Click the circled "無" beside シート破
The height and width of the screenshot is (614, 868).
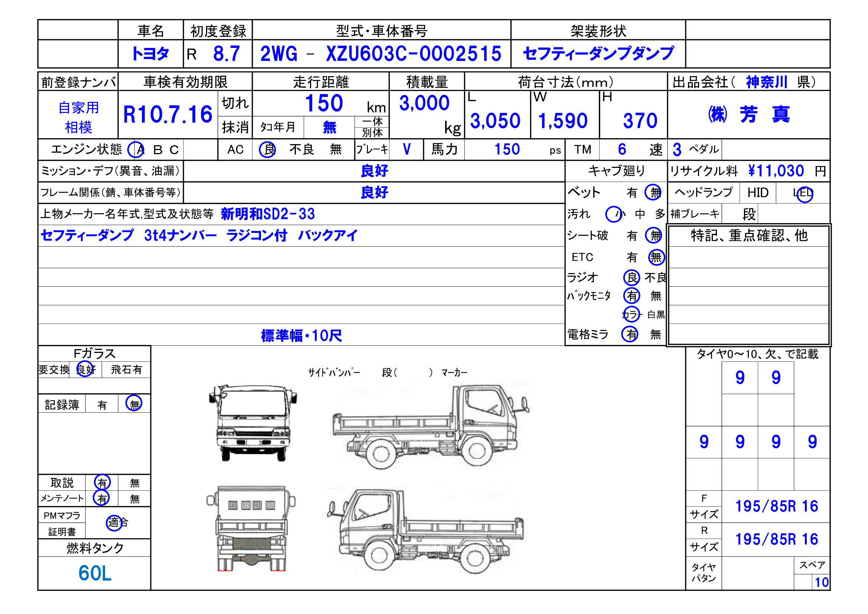click(x=654, y=235)
